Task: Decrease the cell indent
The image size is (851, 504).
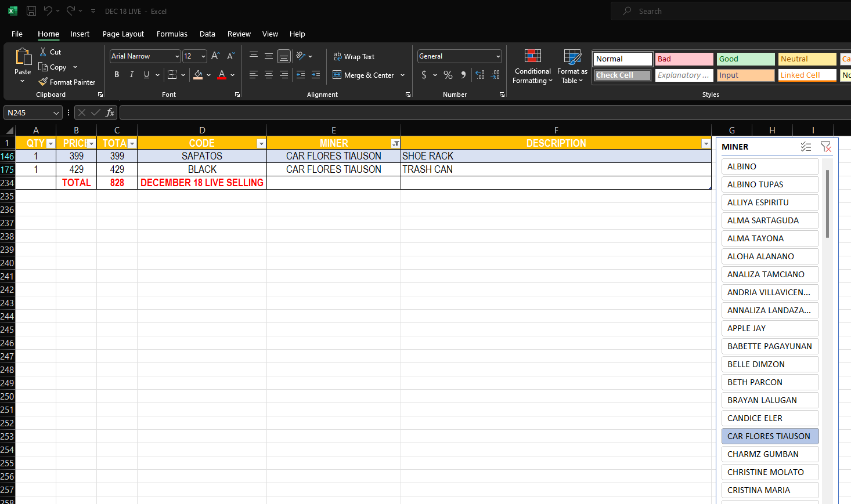Action: tap(301, 75)
